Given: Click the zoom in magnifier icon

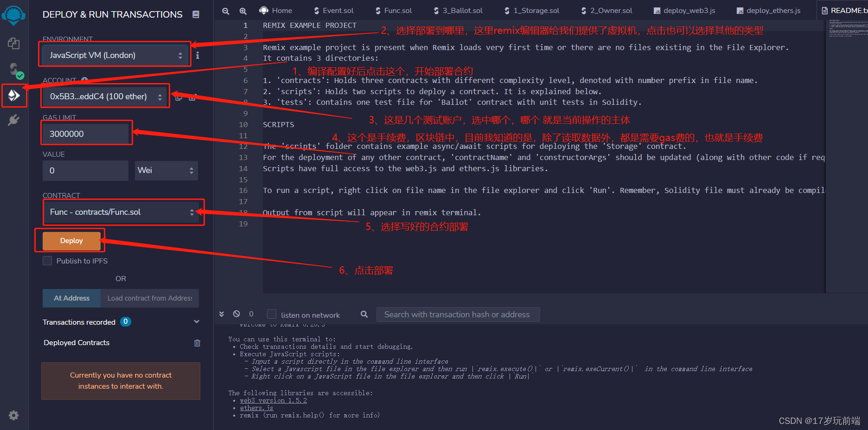Looking at the screenshot, I should pyautogui.click(x=243, y=11).
